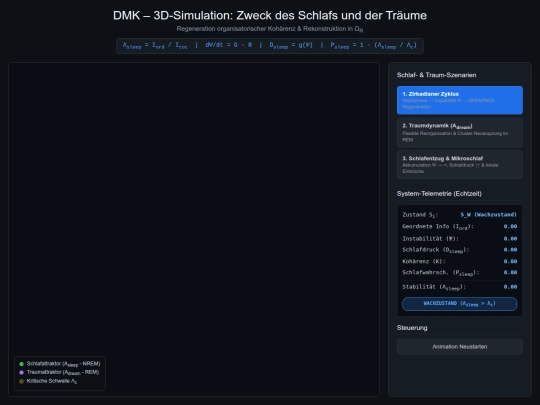Click the 'Schlafwahrsch.' telemetry label
Screen dimensions: 540x405
point(440,273)
